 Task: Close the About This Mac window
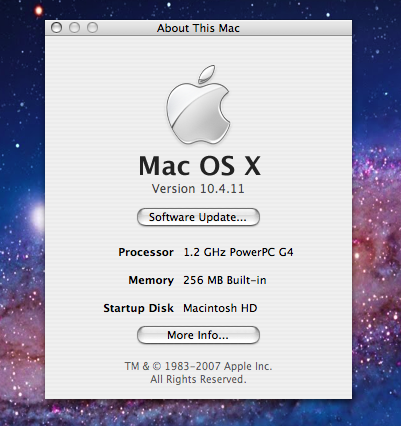point(57,28)
